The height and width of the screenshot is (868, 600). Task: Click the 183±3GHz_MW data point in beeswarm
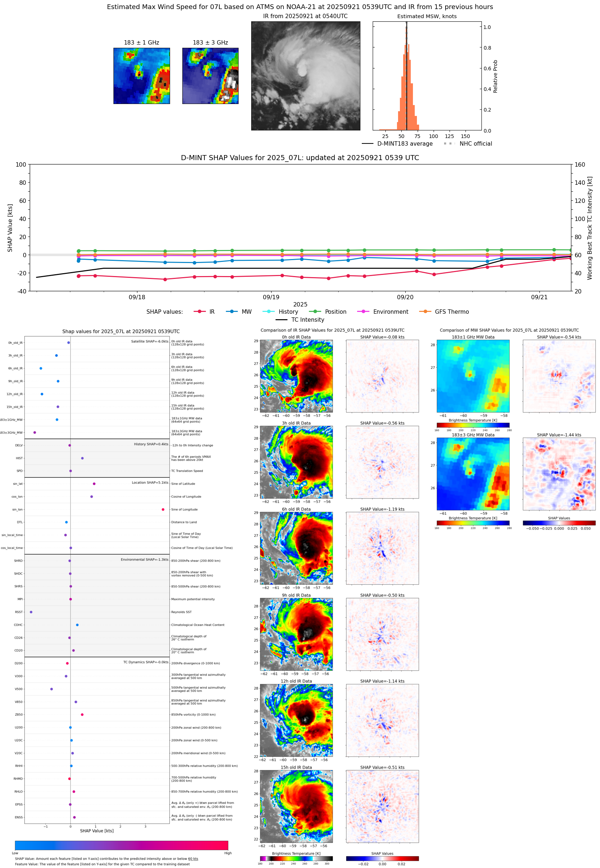click(x=34, y=432)
